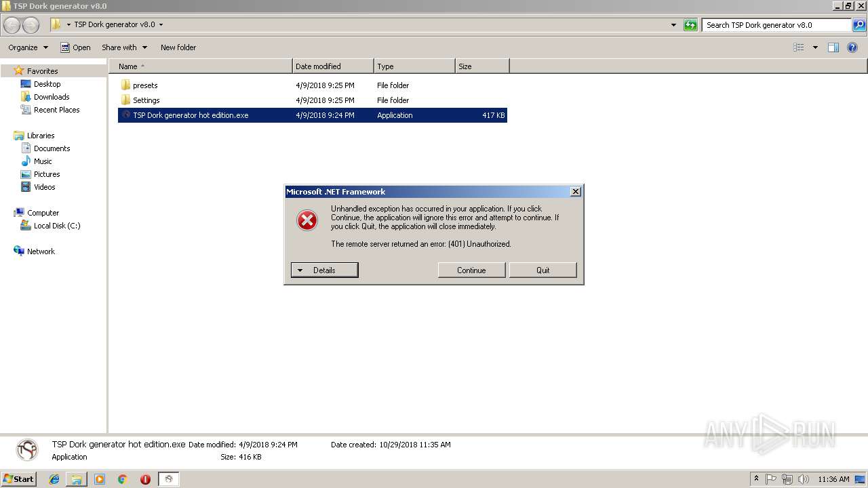Expand Details on the .NET error dialog

tap(324, 270)
